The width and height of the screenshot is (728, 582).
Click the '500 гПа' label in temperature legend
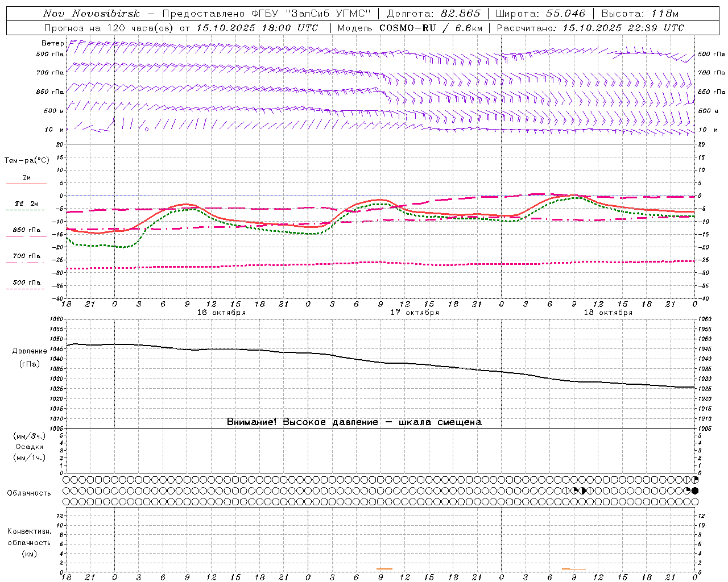[x=27, y=282]
